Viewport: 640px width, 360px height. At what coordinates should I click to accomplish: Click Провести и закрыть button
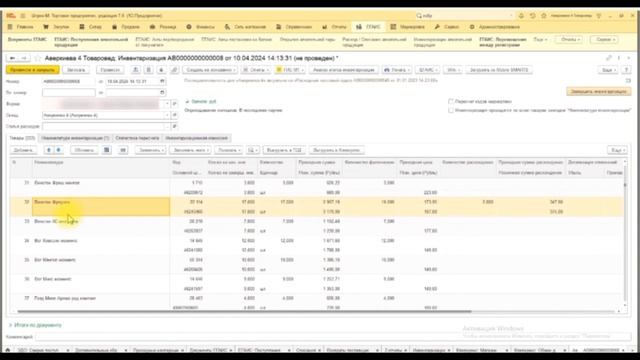[x=33, y=70]
